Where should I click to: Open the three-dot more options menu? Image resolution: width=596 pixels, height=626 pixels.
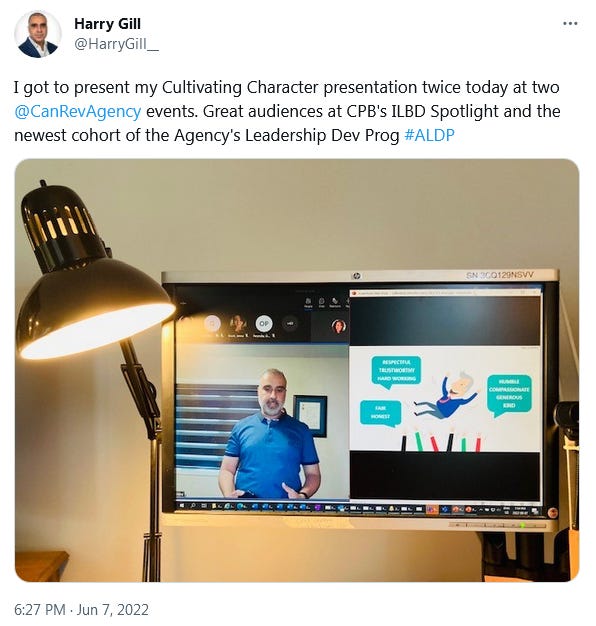570,24
